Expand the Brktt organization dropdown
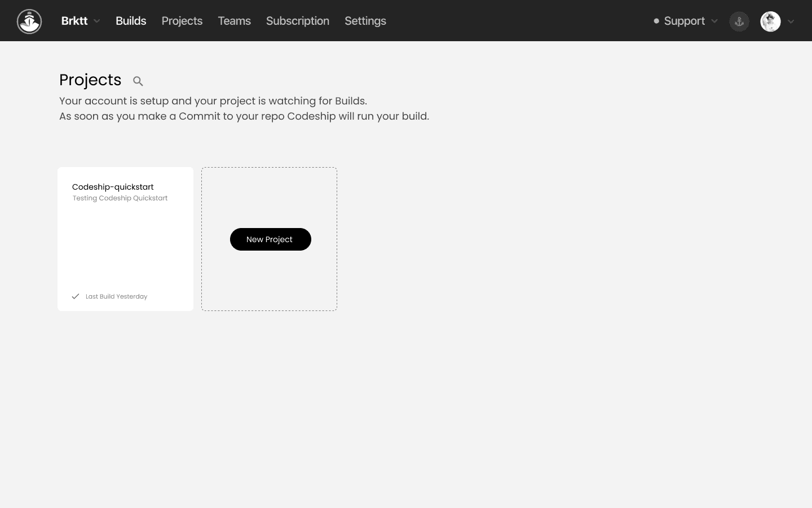The width and height of the screenshot is (812, 508). 97,21
